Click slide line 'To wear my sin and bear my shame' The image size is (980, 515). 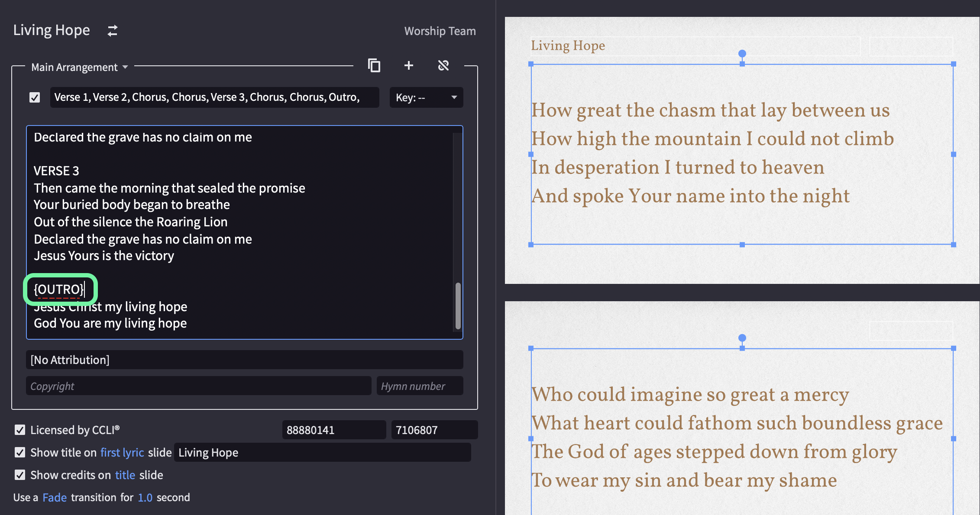pos(684,480)
